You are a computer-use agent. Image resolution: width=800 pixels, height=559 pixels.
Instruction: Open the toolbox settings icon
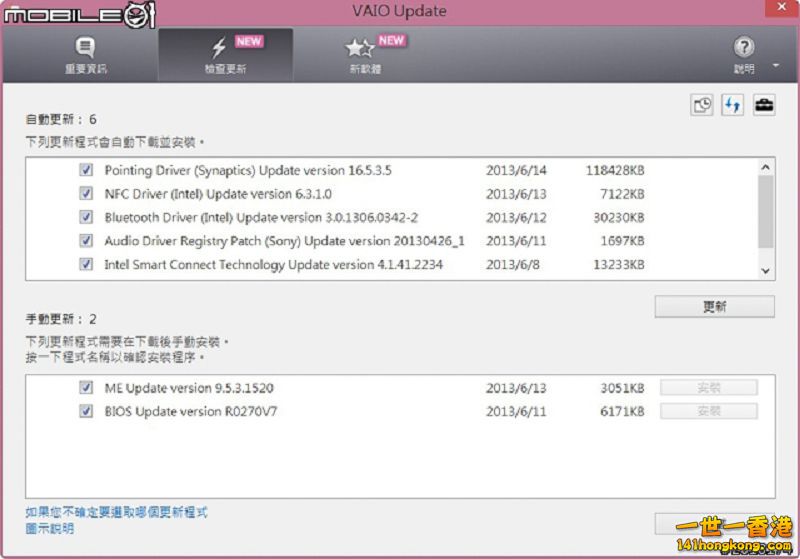click(764, 106)
